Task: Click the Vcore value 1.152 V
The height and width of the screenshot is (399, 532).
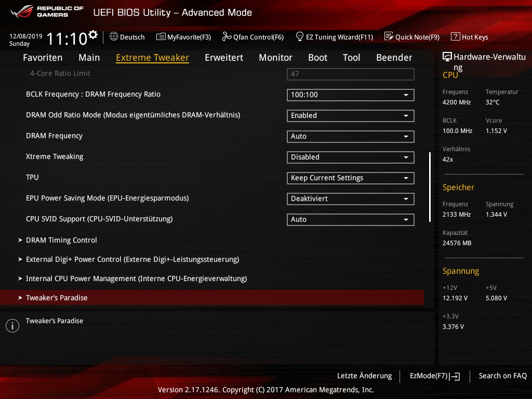Action: [496, 130]
